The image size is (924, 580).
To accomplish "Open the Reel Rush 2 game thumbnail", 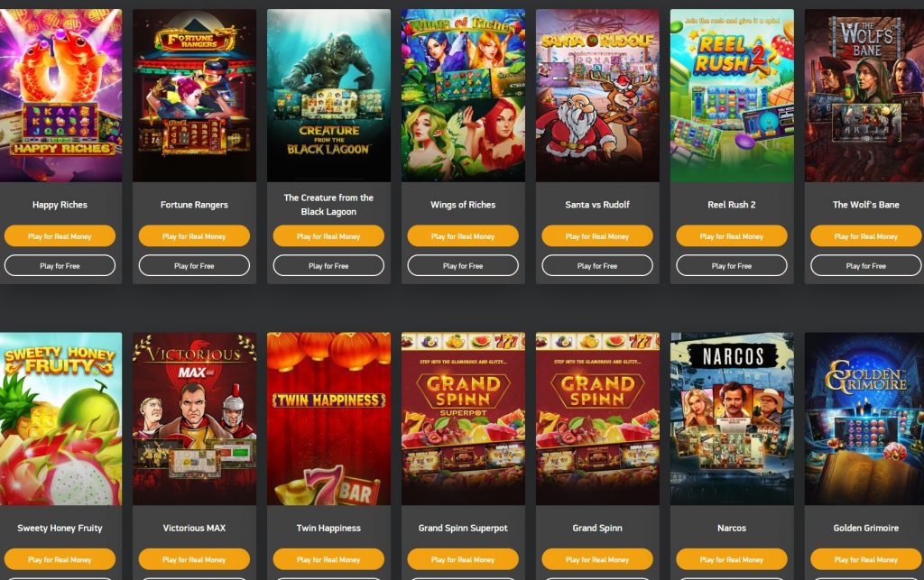I will (x=732, y=96).
